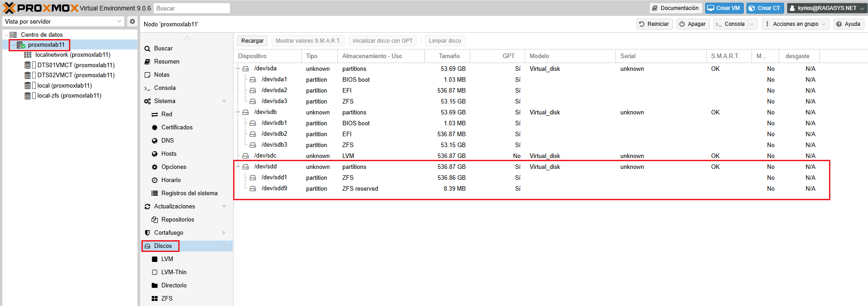Click the Registros del sistema list icon
868x306 pixels.
click(x=155, y=193)
